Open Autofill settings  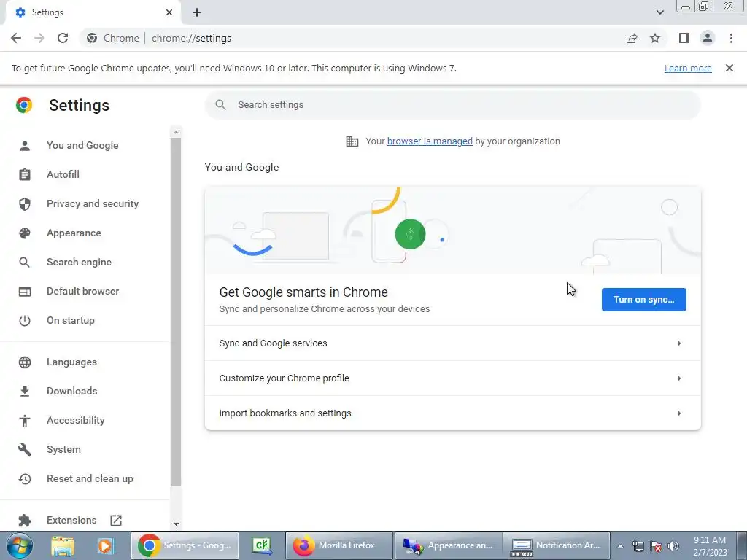pos(63,174)
